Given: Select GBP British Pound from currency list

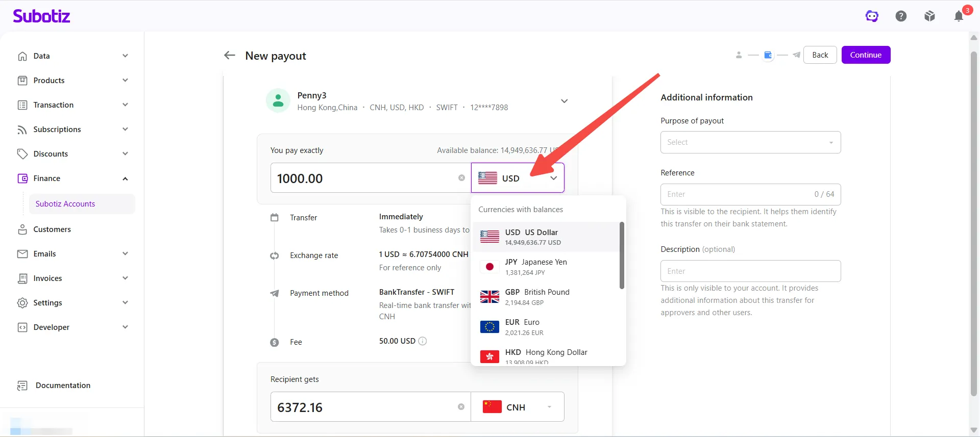Looking at the screenshot, I should (x=545, y=297).
